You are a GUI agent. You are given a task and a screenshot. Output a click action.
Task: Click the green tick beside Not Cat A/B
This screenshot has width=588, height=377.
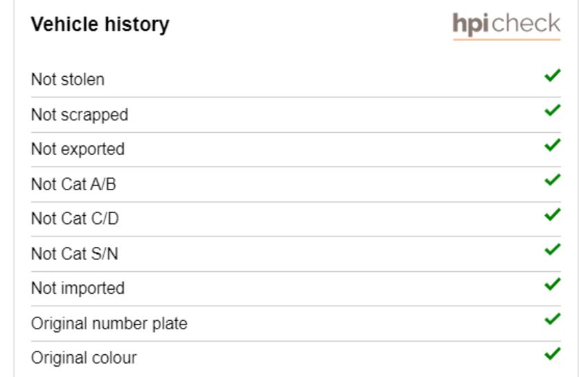point(553,180)
